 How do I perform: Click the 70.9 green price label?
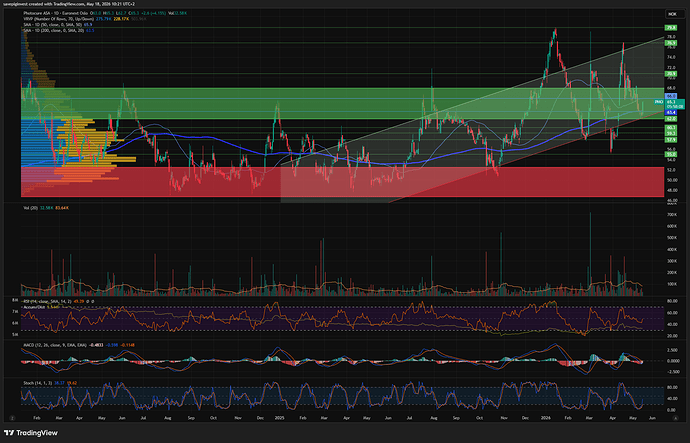tap(671, 74)
